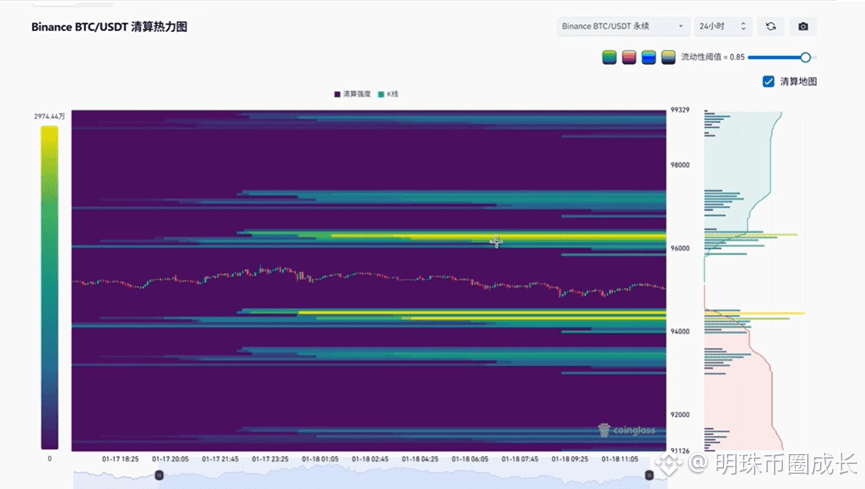The width and height of the screenshot is (865, 489).
Task: Toggle the 清算强度 legend item
Action: 353,94
